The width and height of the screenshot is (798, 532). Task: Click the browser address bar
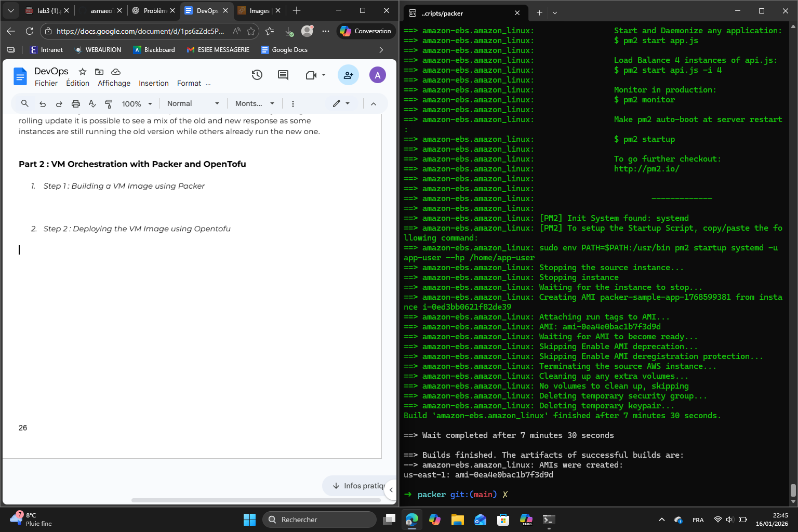[135, 31]
